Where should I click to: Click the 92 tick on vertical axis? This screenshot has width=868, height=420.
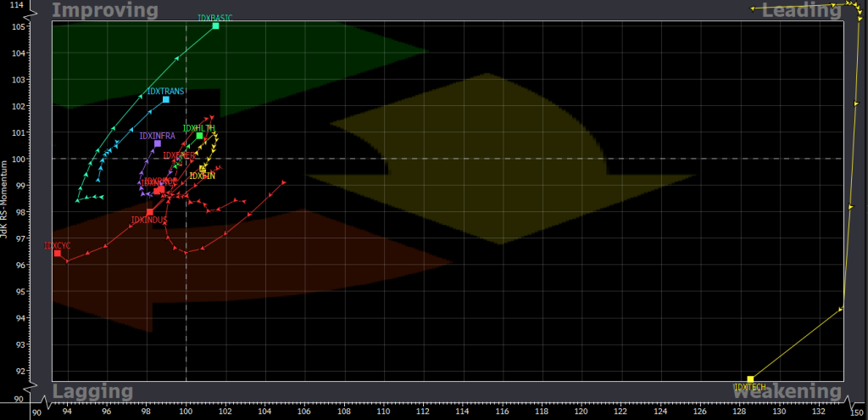(x=19, y=372)
